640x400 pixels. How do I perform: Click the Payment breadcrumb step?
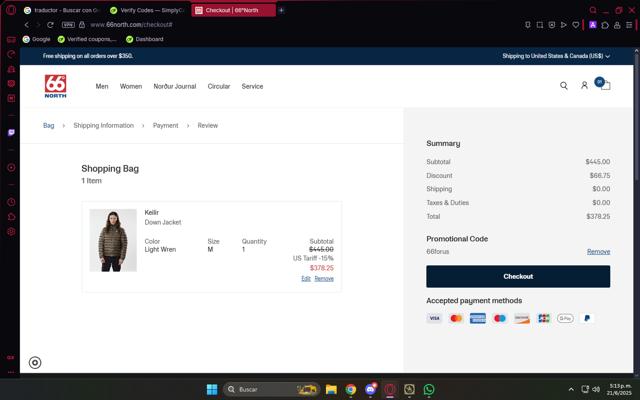(165, 125)
